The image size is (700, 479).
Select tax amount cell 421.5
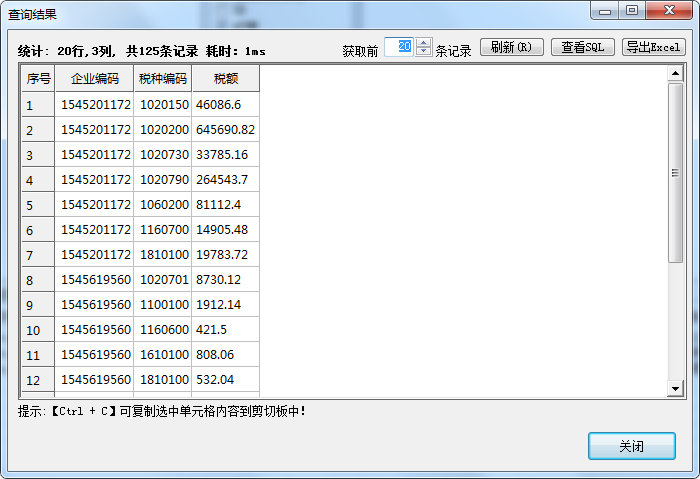tap(225, 330)
